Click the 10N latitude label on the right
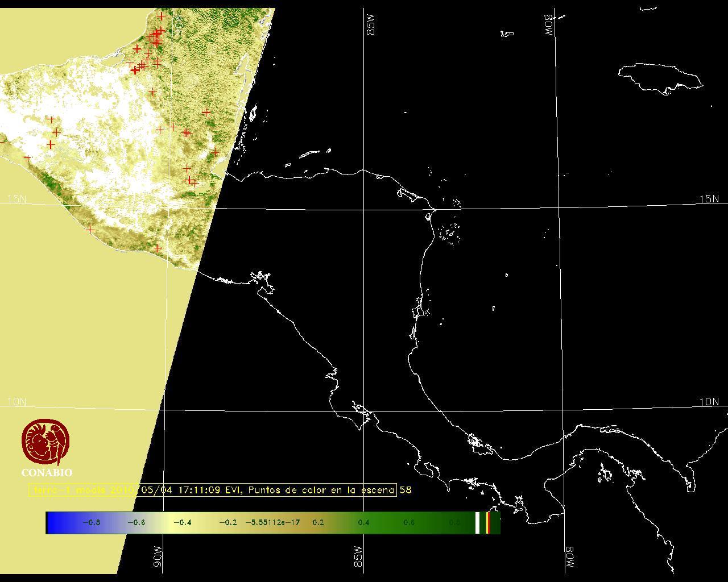728x582 pixels. click(709, 402)
